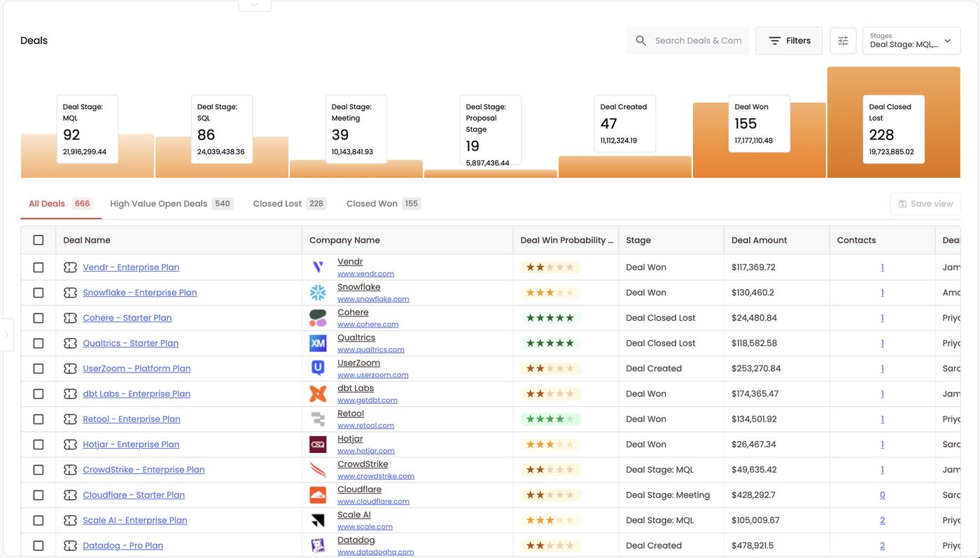The height and width of the screenshot is (558, 980).
Task: Visit www.cloudflare.com link
Action: tap(373, 501)
